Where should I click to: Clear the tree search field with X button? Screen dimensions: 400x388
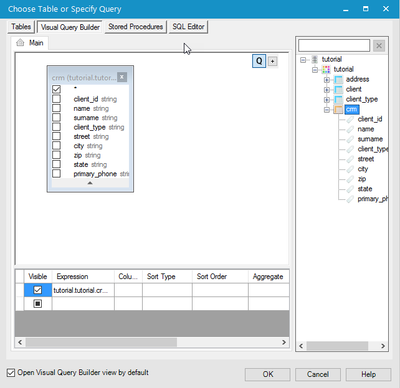(379, 46)
